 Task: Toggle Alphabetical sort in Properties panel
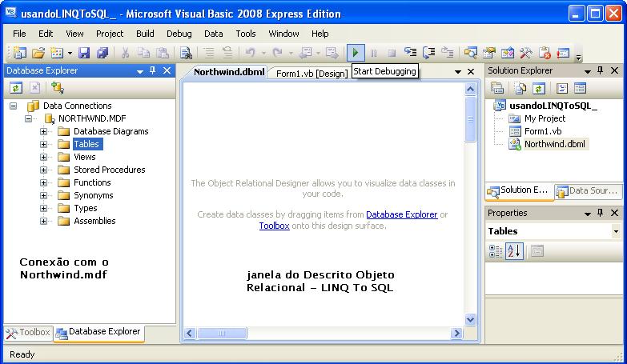(514, 251)
